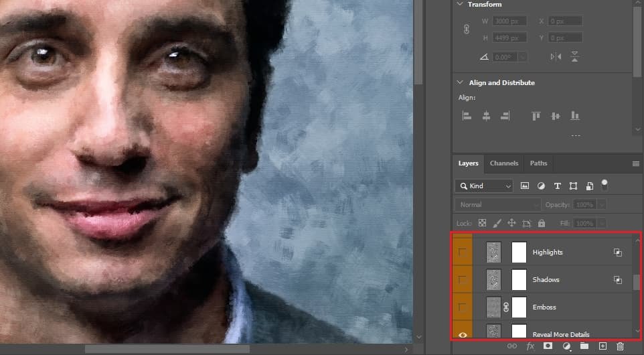Hide the Reveal More Details layer
644x355 pixels.
[462, 334]
